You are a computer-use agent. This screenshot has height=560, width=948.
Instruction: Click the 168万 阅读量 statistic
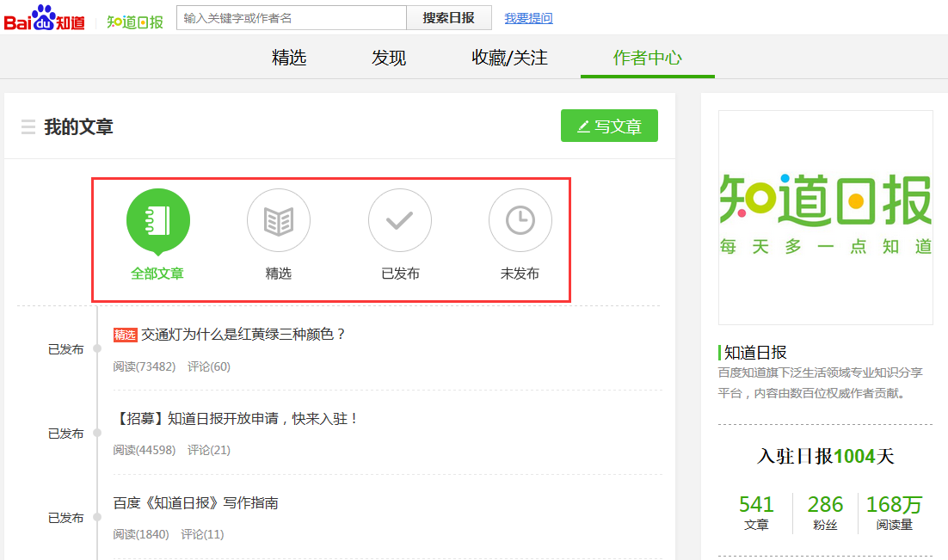[x=894, y=512]
